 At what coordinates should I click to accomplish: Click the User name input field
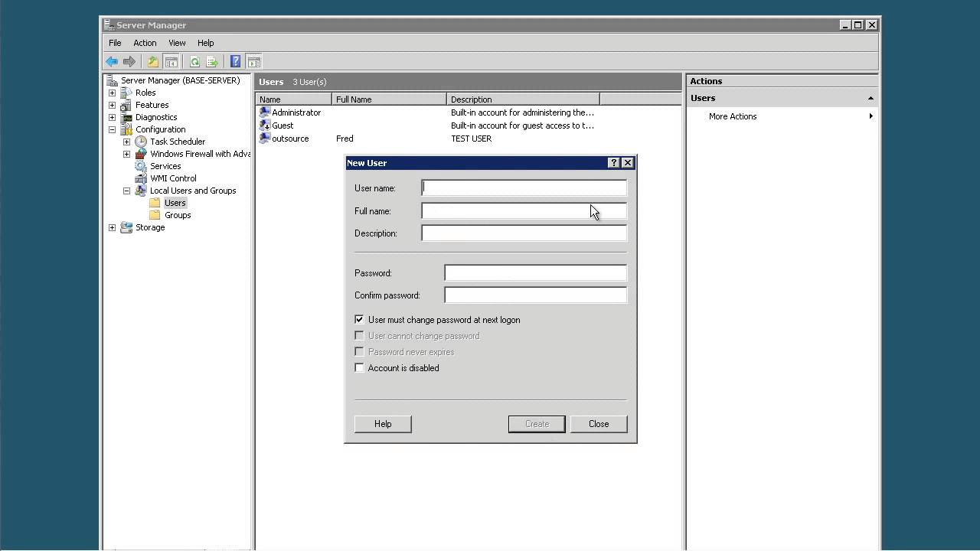coord(524,187)
